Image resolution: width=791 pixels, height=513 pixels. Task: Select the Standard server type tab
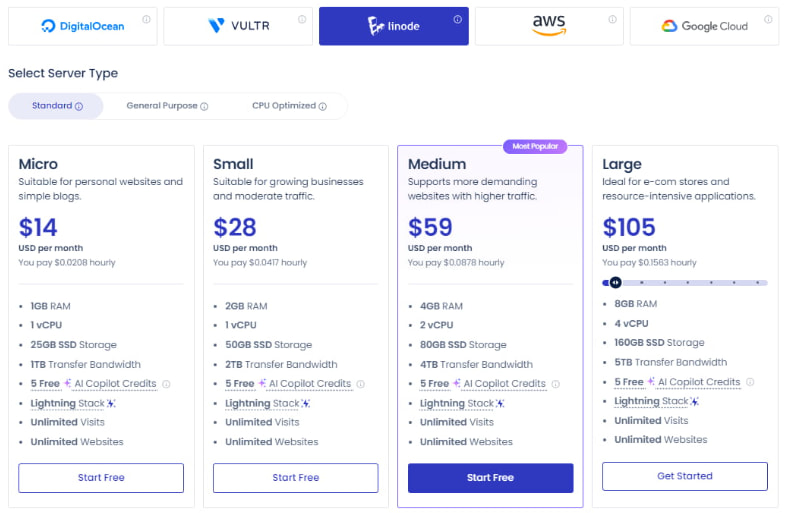point(56,106)
